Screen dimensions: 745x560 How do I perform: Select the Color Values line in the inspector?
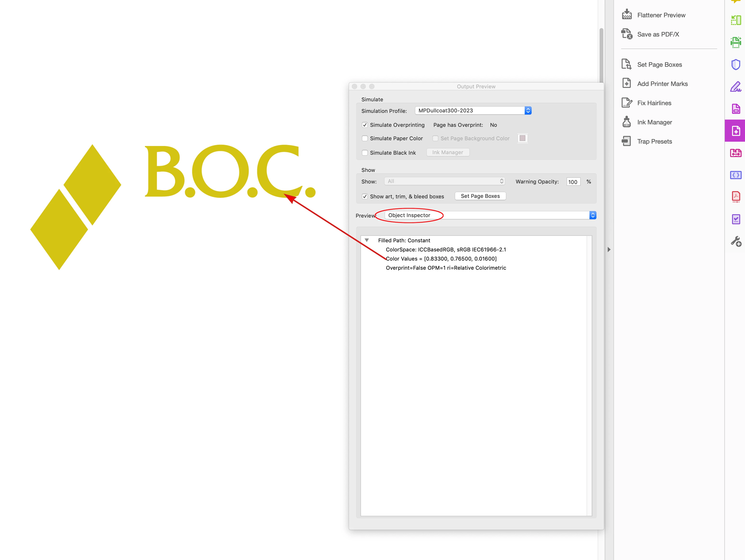(441, 259)
